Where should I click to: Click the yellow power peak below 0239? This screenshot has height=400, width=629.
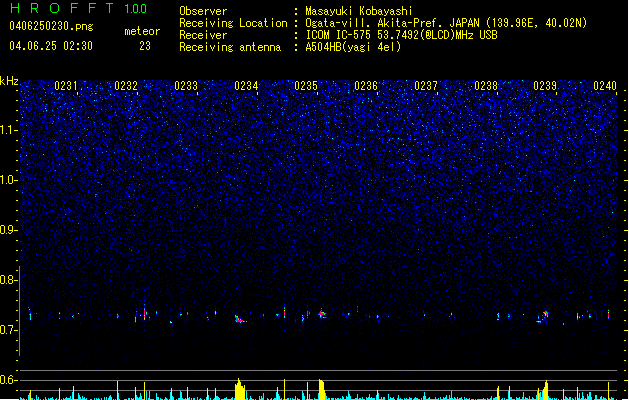[545, 390]
